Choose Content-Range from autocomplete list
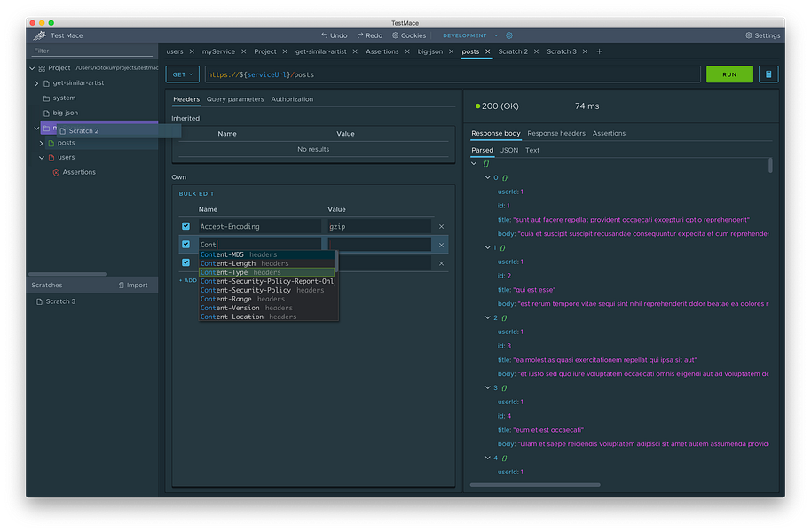The image size is (811, 532). (267, 299)
